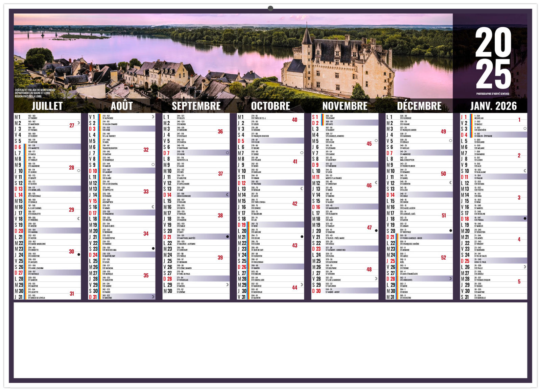Click red week number 31
541x392 pixels.
72,294
